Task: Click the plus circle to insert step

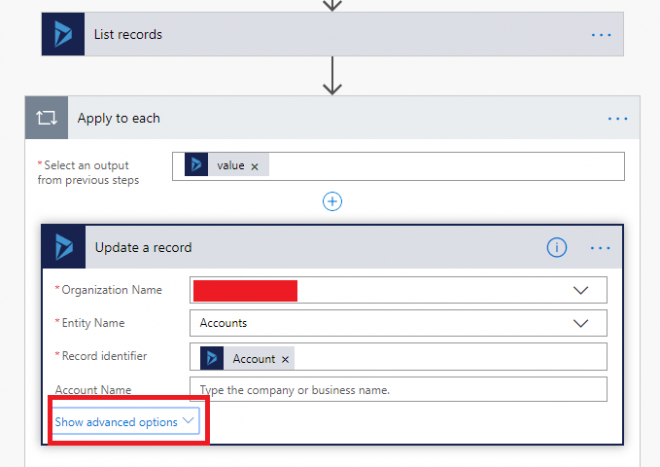Action: (332, 201)
